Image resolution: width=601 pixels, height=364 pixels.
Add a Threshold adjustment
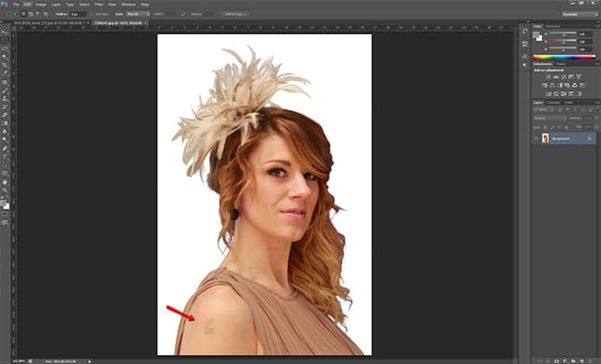coord(564,93)
